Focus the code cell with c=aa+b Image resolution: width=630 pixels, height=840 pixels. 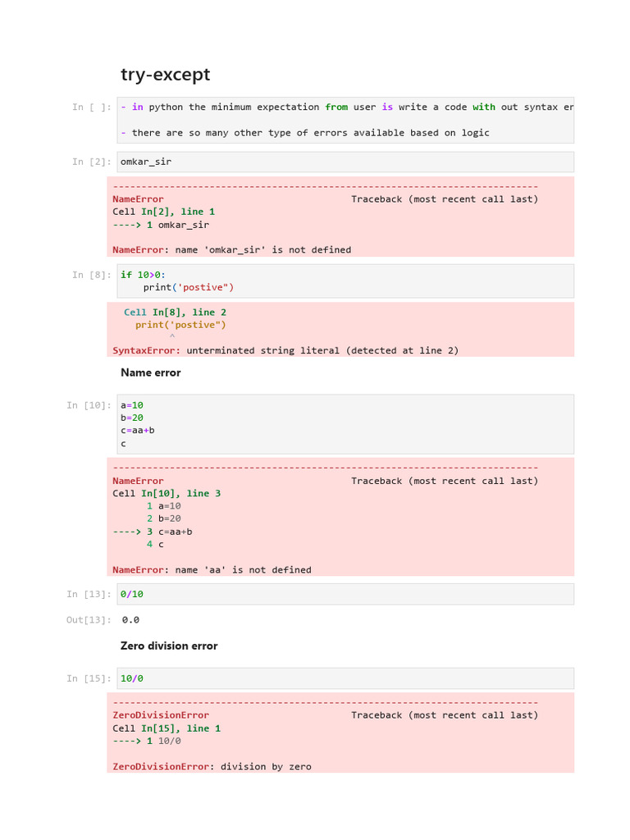point(345,423)
